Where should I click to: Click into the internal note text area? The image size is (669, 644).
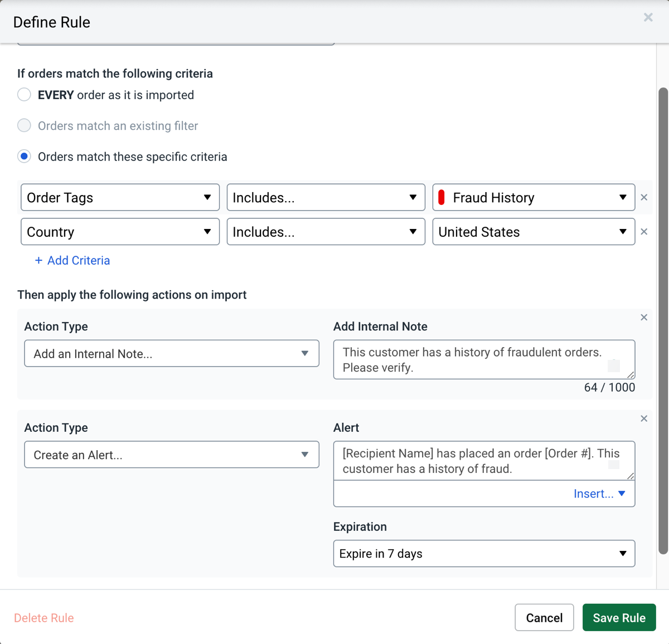(474, 360)
